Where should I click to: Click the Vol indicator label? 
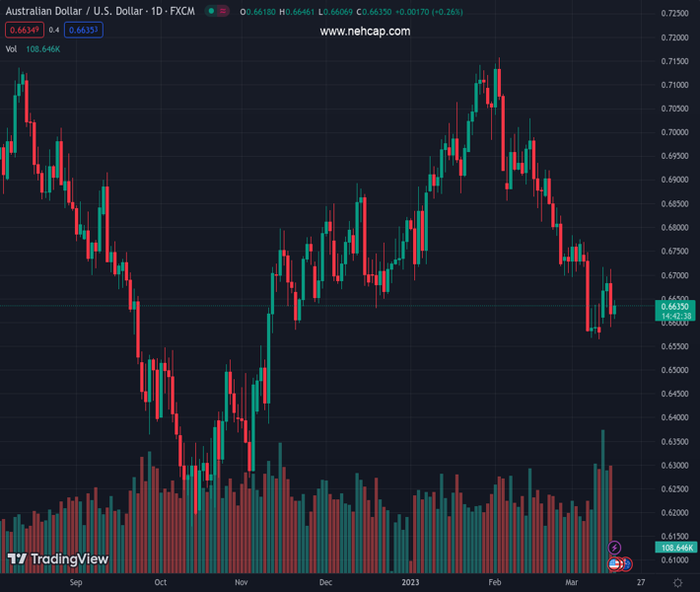11,48
